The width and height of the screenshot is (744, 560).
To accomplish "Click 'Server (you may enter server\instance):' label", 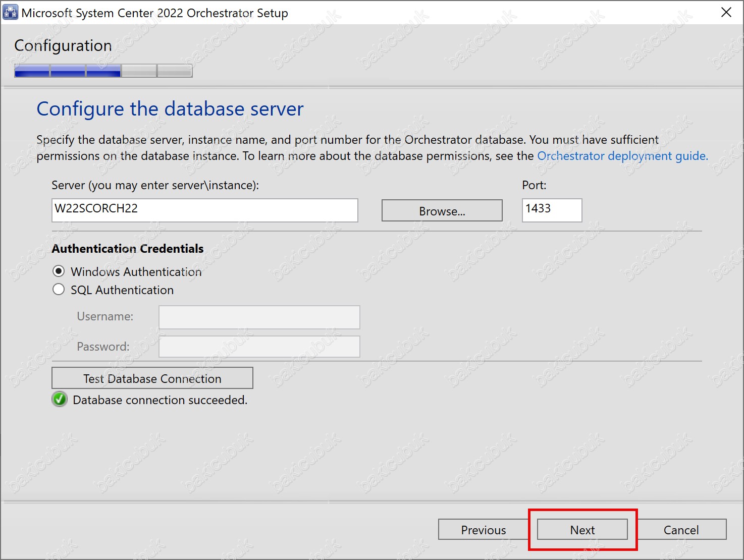I will pyautogui.click(x=155, y=185).
